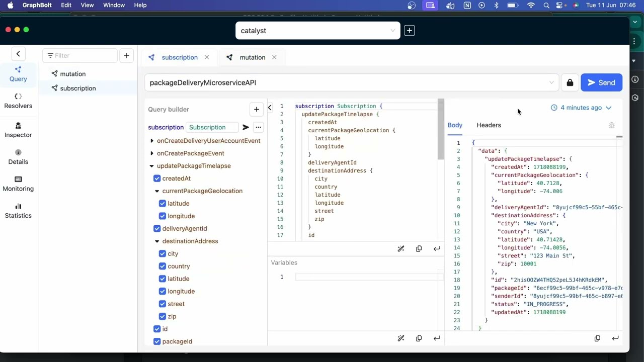Expand the onCreatePackageEvent tree node
Viewport: 644px width, 362px height.
pyautogui.click(x=152, y=153)
